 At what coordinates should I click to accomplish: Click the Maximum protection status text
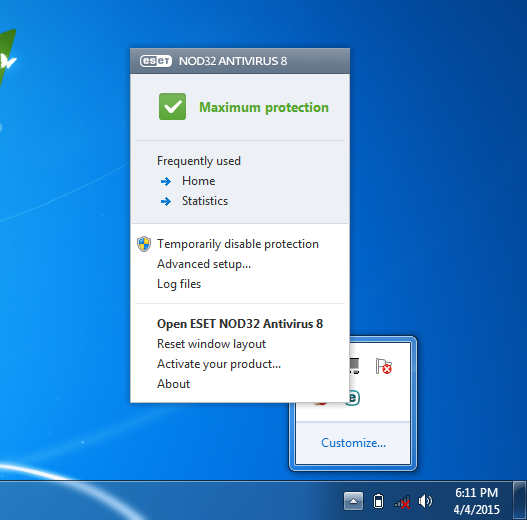tap(264, 108)
